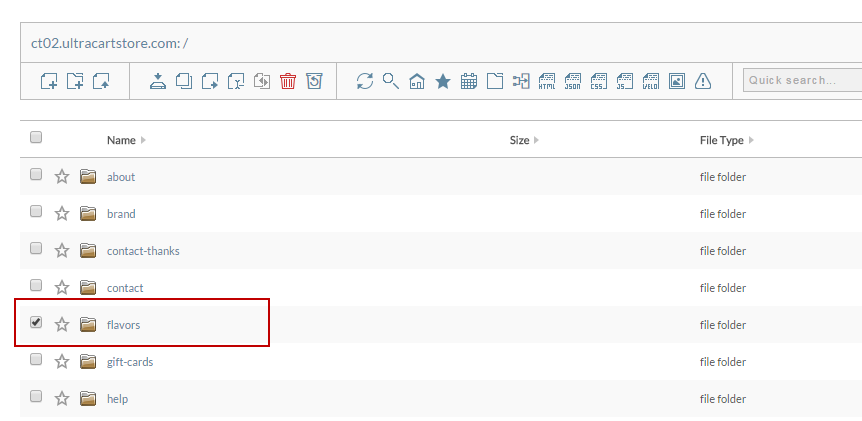Open the contact folder link
Viewport: 862px width, 421px height.
tap(125, 288)
